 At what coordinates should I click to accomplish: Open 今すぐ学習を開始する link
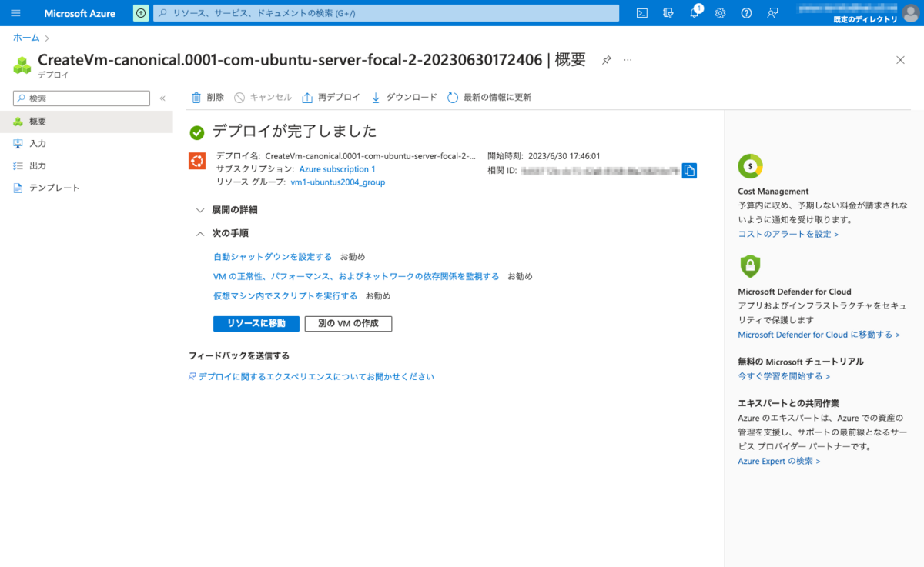784,376
